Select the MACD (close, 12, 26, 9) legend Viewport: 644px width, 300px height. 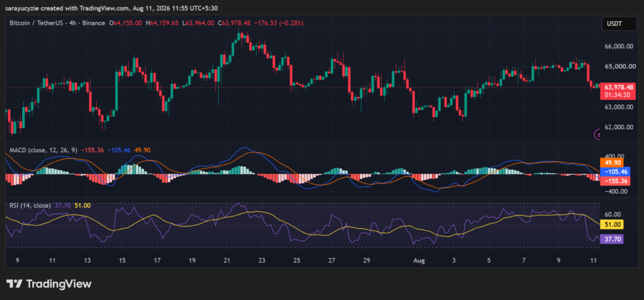tap(43, 150)
